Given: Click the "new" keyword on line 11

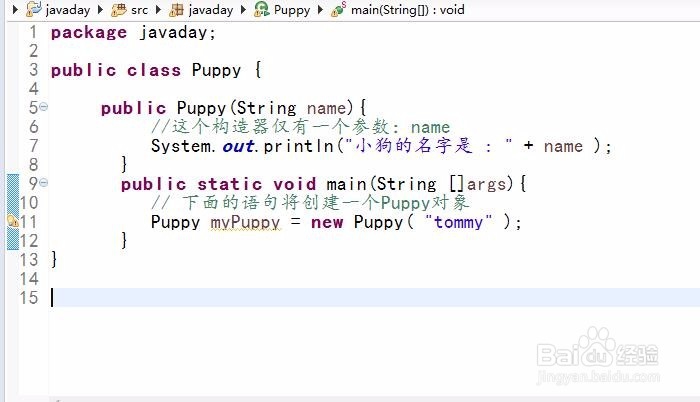Looking at the screenshot, I should (x=327, y=222).
